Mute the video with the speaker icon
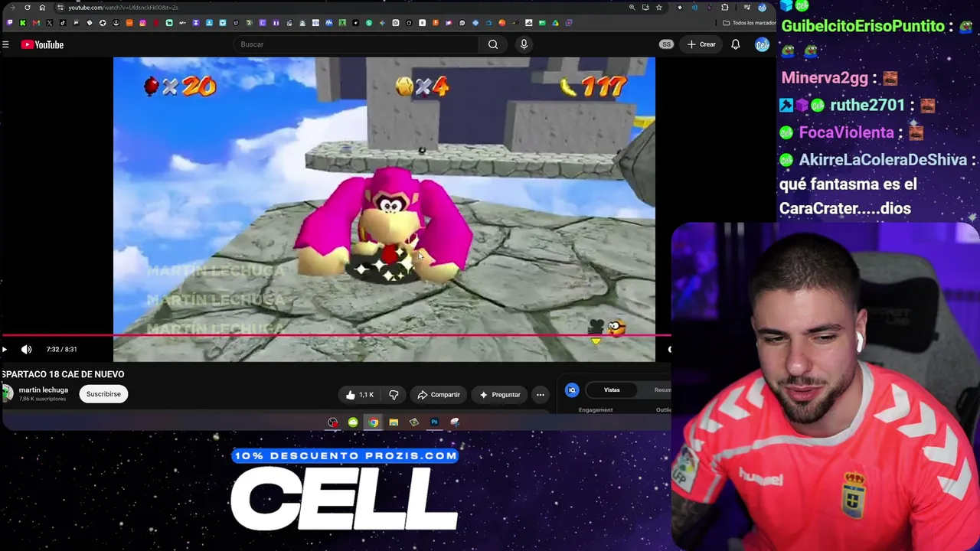The image size is (980, 551). click(27, 350)
